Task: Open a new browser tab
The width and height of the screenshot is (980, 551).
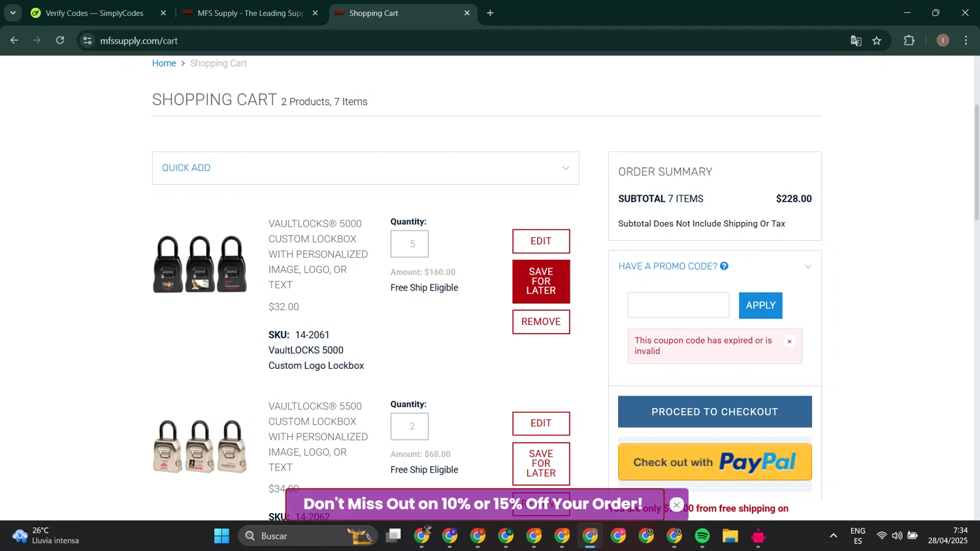Action: tap(491, 13)
